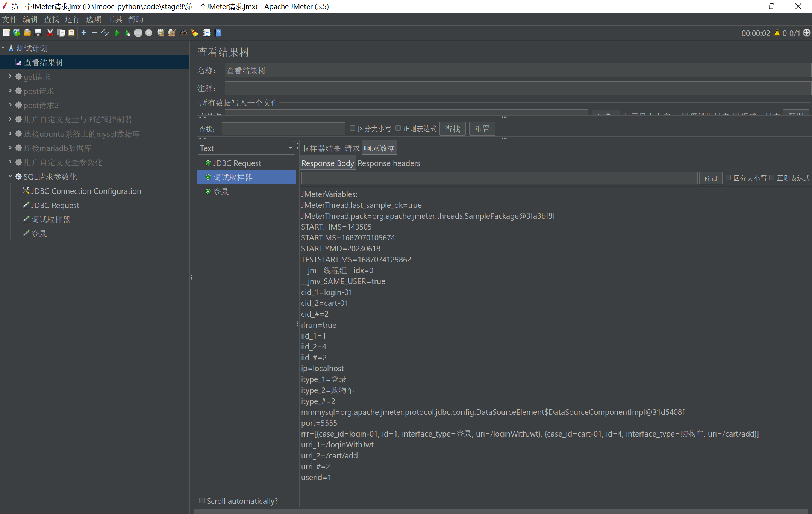Click the Cut scissors icon
This screenshot has width=812, height=514.
pos(50,33)
